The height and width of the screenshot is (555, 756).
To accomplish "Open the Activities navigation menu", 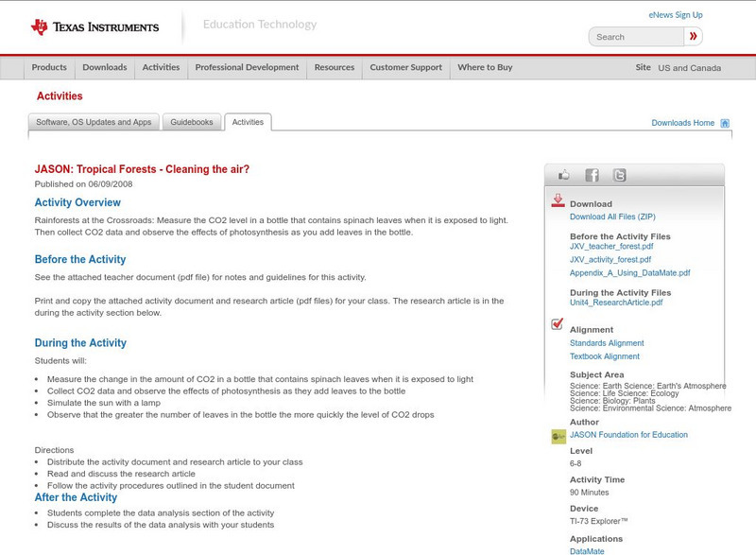I will 161,67.
